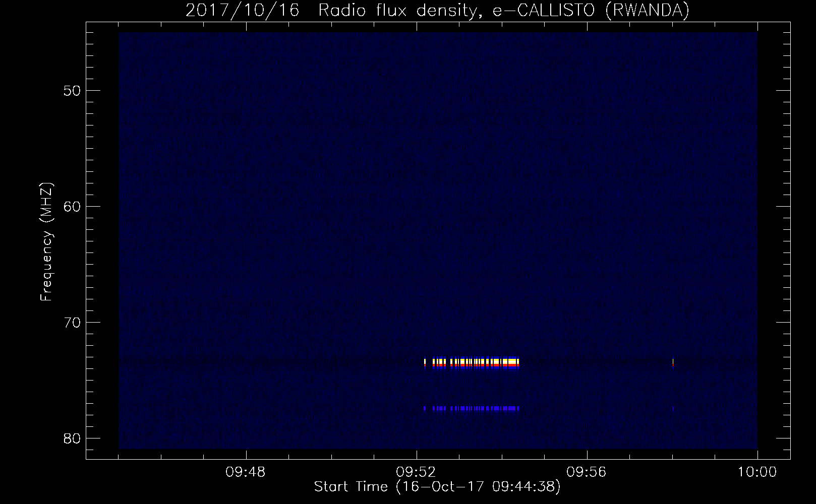Click the plot title '2017/10/16 Radio flux density, e-CALLISTO (RWANDA)'
Viewport: 816px width, 504px height.
pyautogui.click(x=437, y=10)
